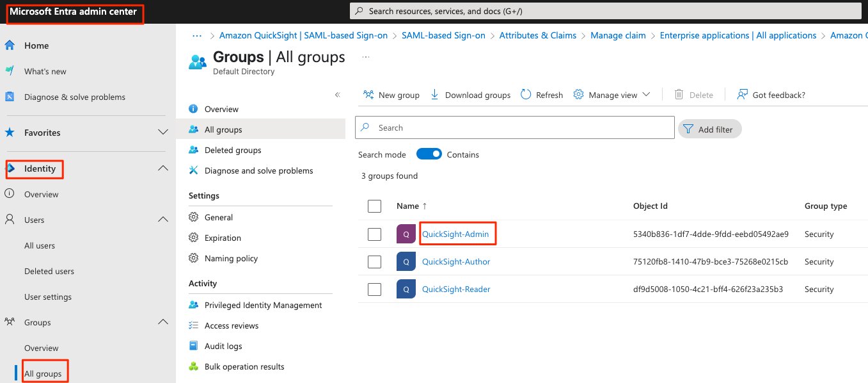Click Microsoft Entra admin center title
Screen dimensions: 868x383
coord(73,12)
